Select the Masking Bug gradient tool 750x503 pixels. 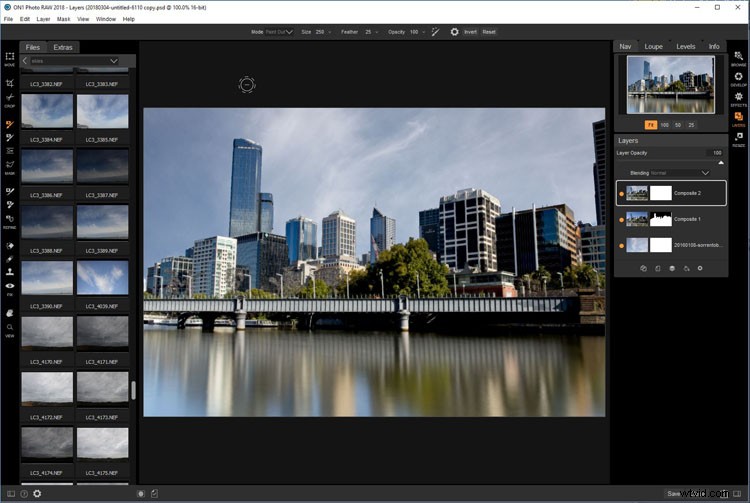click(10, 151)
